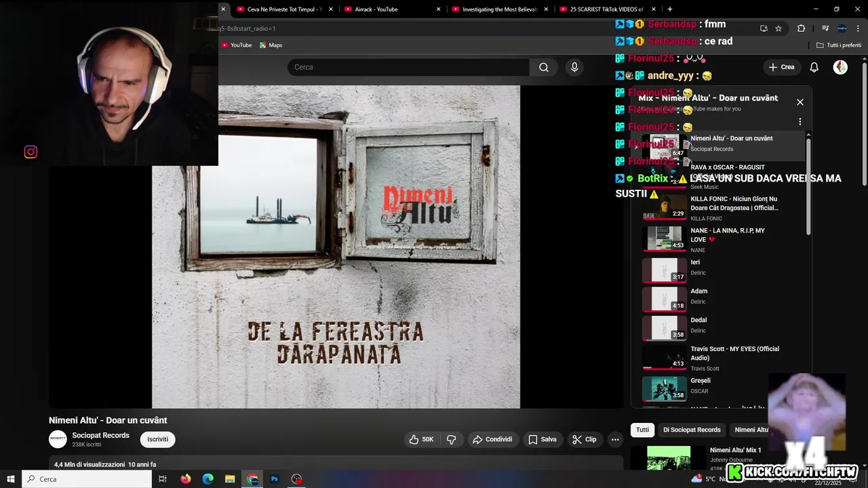Close the Mix playlist panel

coord(800,102)
